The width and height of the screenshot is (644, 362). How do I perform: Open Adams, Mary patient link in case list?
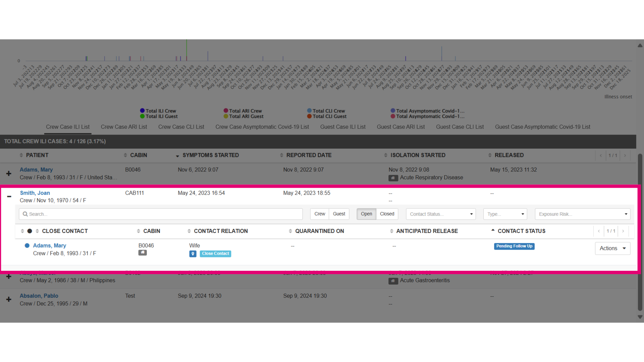[36, 170]
